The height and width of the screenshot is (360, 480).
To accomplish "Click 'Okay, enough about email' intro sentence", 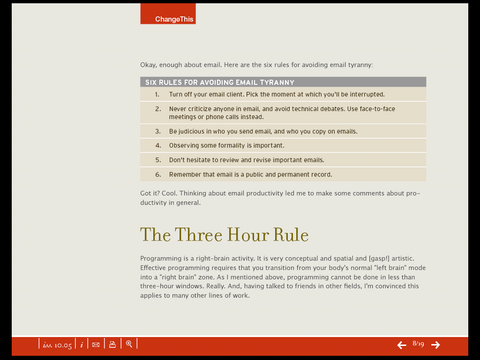I will pos(256,65).
